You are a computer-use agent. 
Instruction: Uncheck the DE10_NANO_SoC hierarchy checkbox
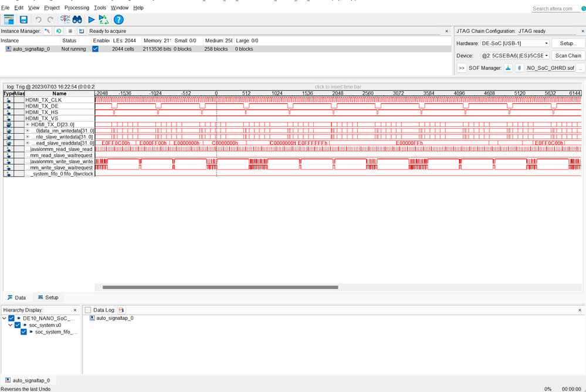(12, 318)
